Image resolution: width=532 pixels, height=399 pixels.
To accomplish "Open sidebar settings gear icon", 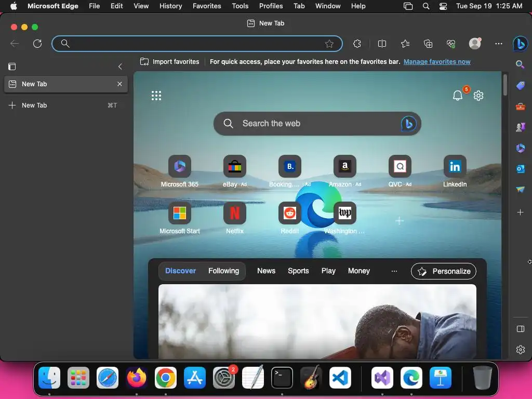I will click(x=520, y=350).
